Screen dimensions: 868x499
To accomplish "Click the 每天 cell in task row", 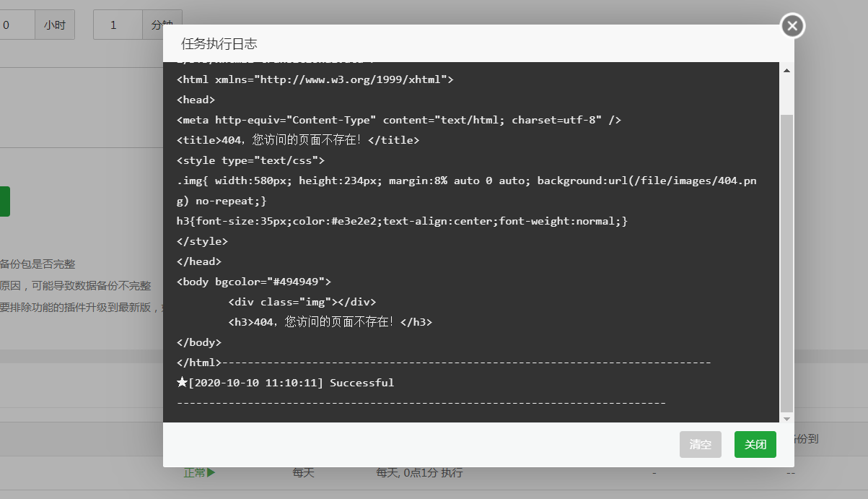I will pyautogui.click(x=303, y=473).
